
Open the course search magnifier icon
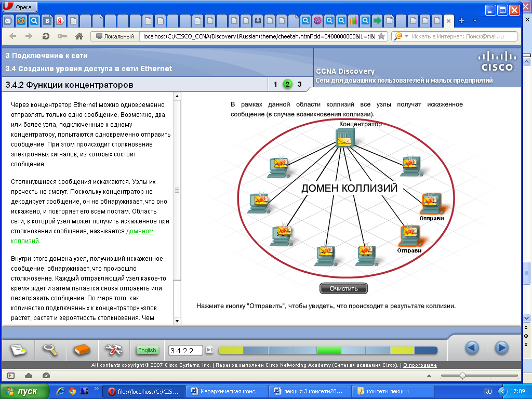tap(50, 350)
